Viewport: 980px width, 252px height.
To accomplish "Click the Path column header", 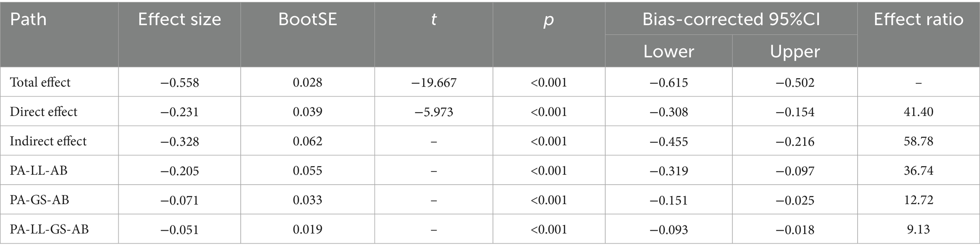I will [x=28, y=20].
